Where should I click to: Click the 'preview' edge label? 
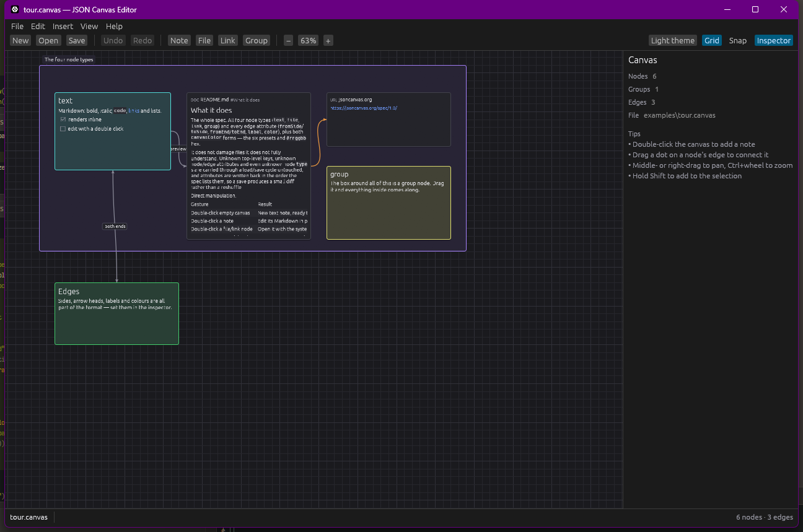pyautogui.click(x=178, y=149)
